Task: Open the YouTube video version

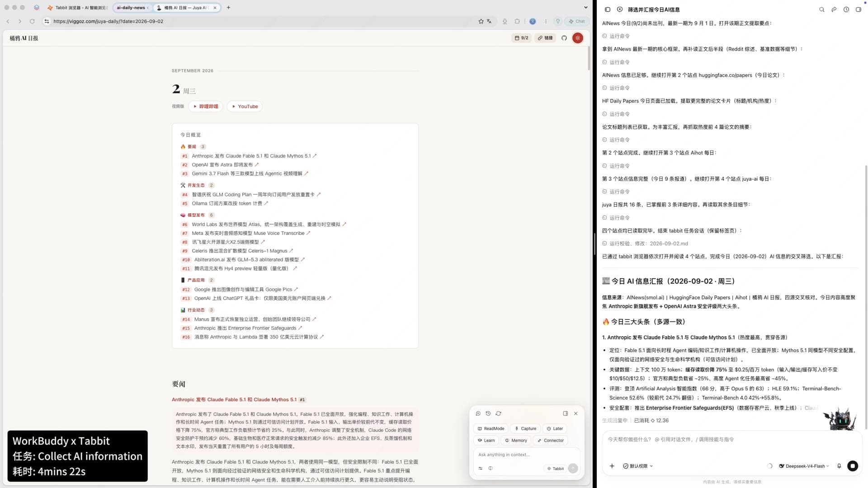Action: (x=245, y=107)
